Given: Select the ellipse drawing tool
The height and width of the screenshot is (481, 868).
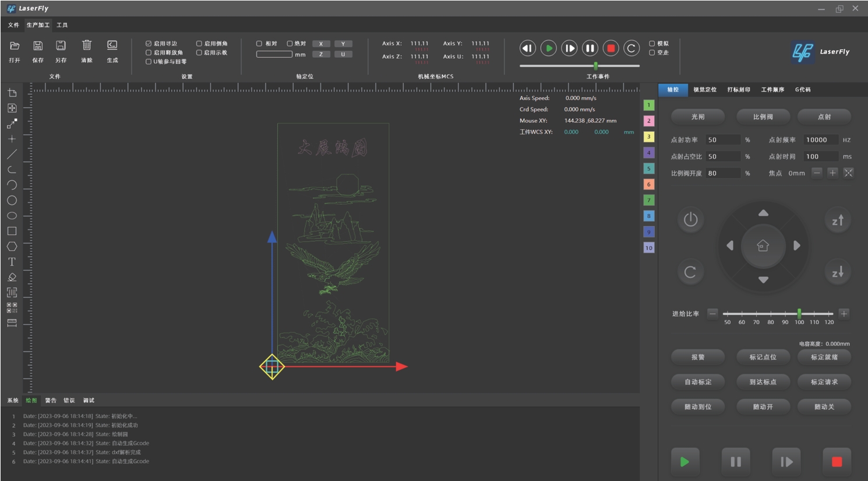Looking at the screenshot, I should click(12, 216).
